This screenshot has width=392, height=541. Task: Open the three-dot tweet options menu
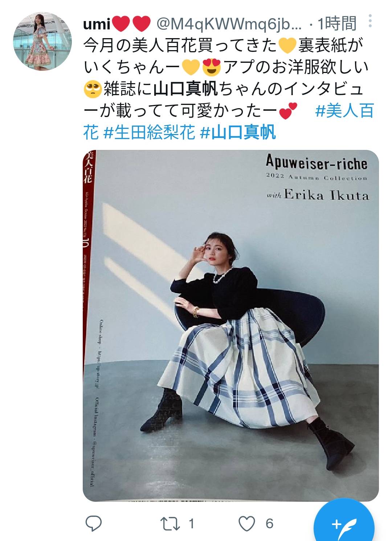370,21
